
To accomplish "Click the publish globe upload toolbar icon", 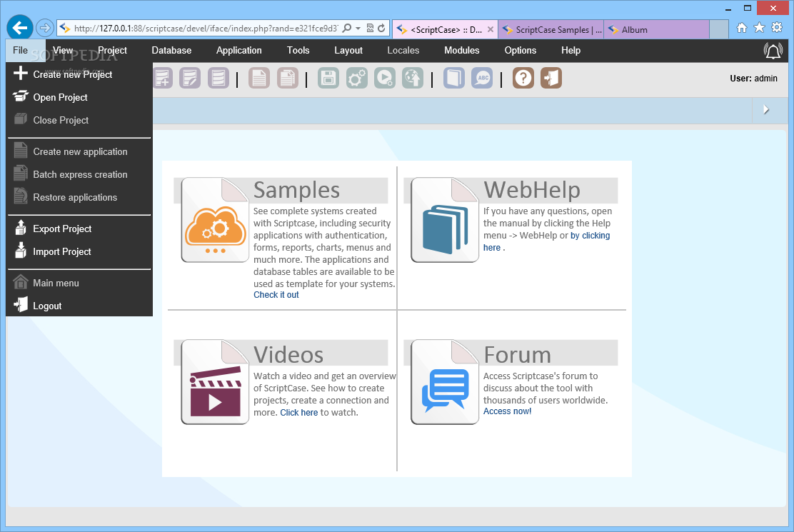I will pos(413,78).
